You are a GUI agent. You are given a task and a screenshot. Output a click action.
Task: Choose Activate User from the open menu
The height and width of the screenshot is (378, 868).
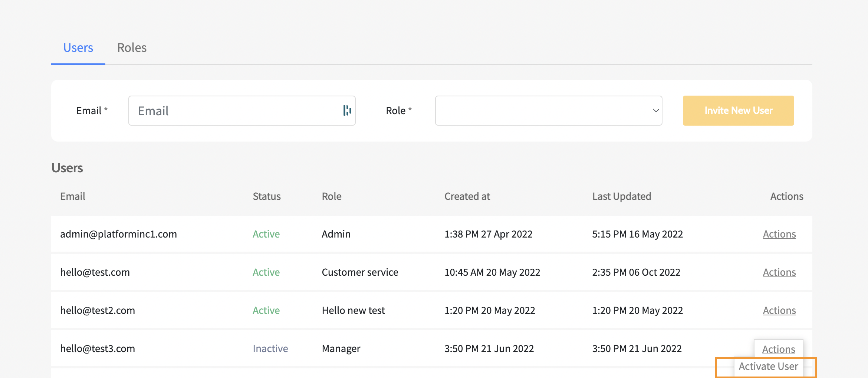[x=768, y=367]
